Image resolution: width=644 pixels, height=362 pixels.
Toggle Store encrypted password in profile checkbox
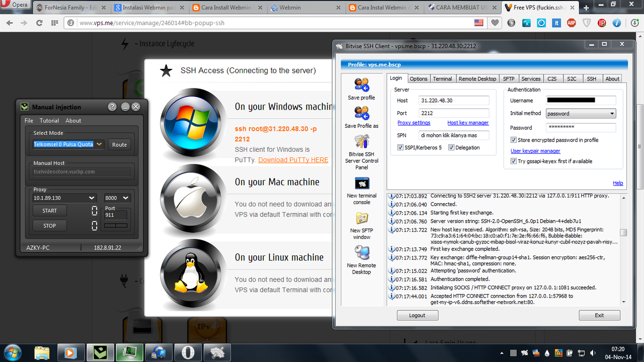(514, 140)
